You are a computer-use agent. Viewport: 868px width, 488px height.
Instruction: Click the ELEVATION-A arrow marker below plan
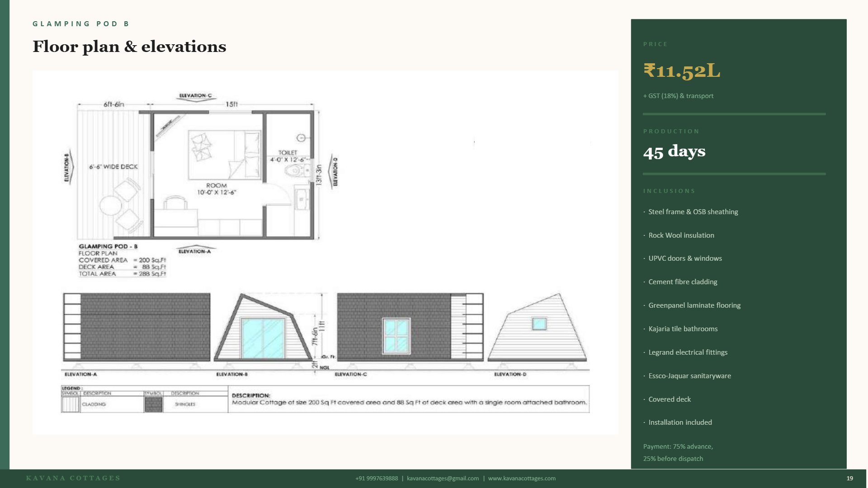click(x=195, y=250)
